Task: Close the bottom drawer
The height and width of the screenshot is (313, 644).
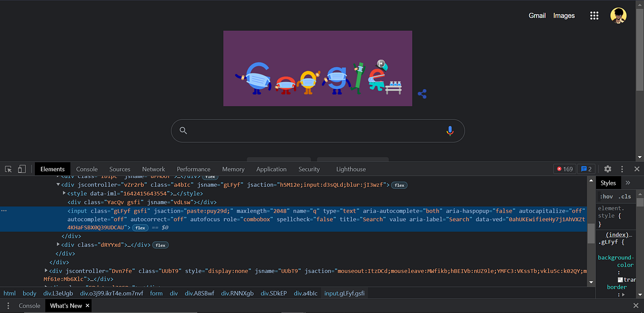Action: [636, 305]
